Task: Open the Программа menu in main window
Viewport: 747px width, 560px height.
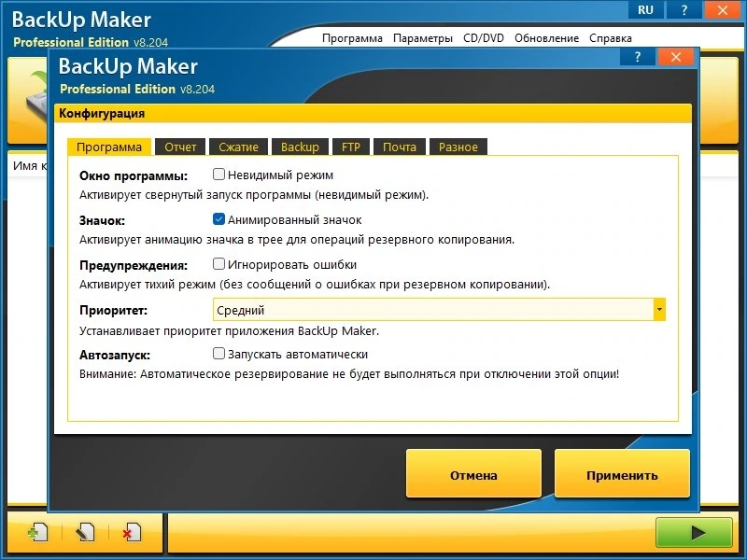Action: coord(352,38)
